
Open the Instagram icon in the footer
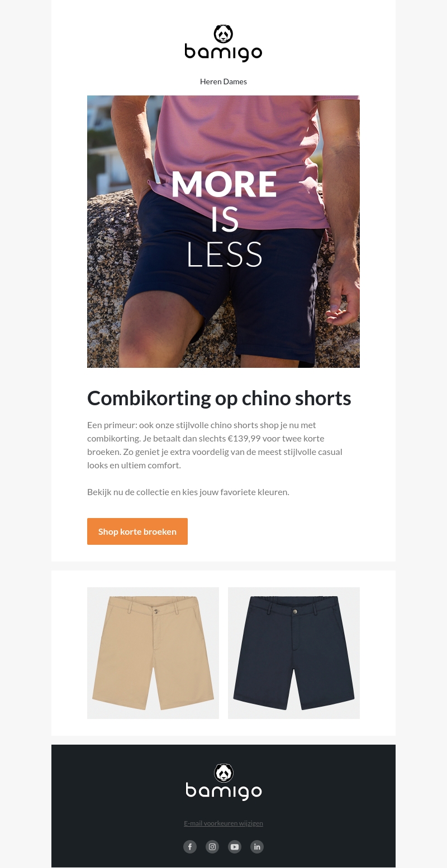click(x=212, y=847)
